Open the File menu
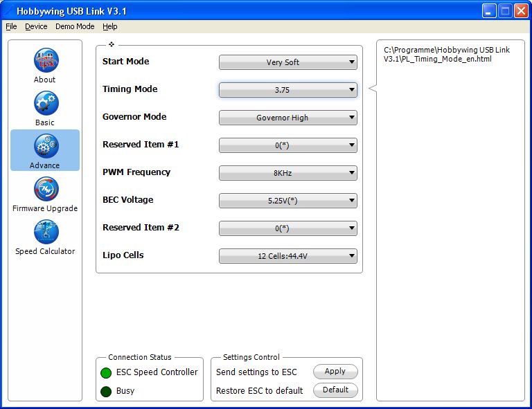This screenshot has height=409, width=532. [x=11, y=26]
